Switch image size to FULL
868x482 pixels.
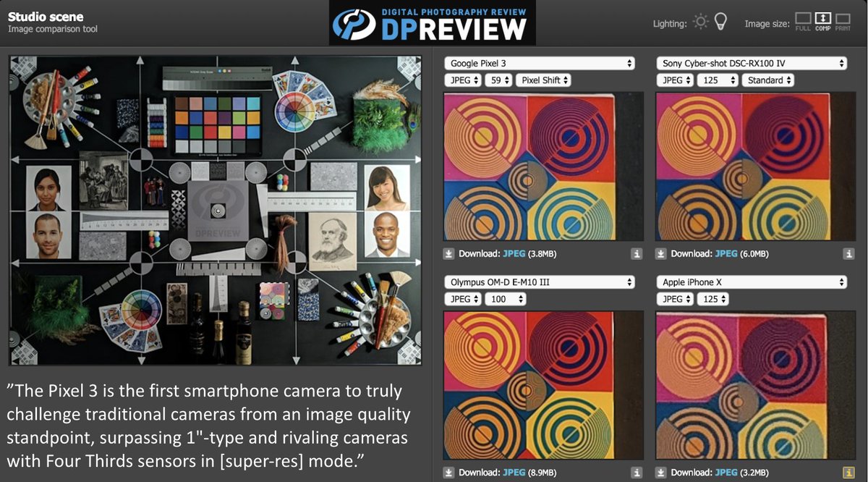(x=803, y=22)
